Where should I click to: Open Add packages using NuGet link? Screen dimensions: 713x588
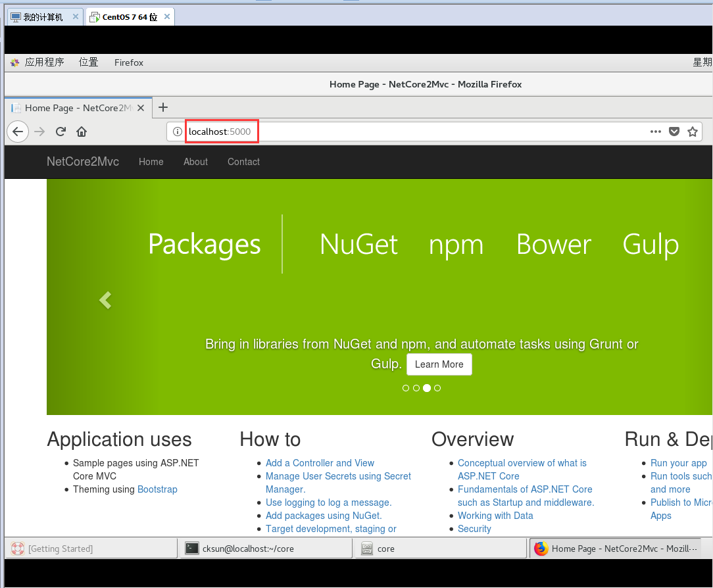[324, 516]
